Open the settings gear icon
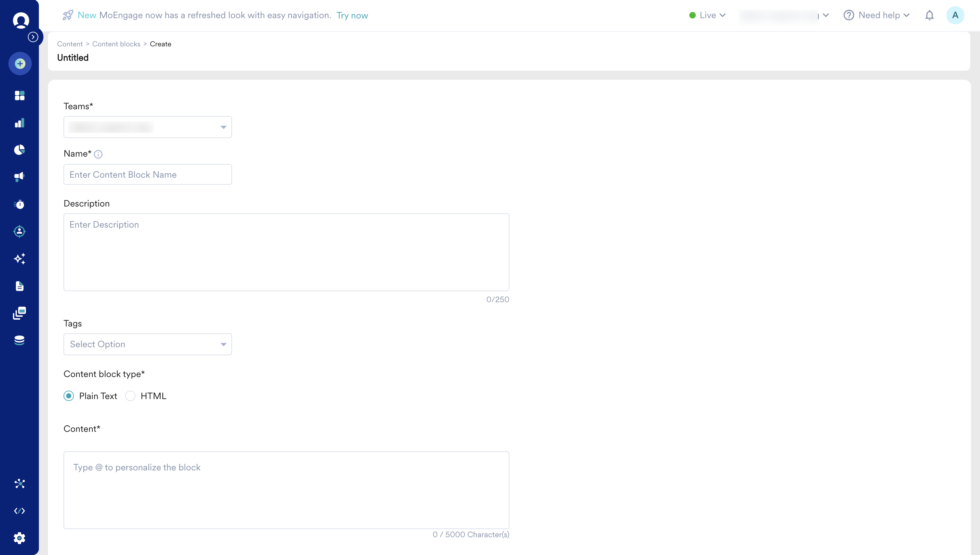This screenshot has height=555, width=980. tap(19, 538)
